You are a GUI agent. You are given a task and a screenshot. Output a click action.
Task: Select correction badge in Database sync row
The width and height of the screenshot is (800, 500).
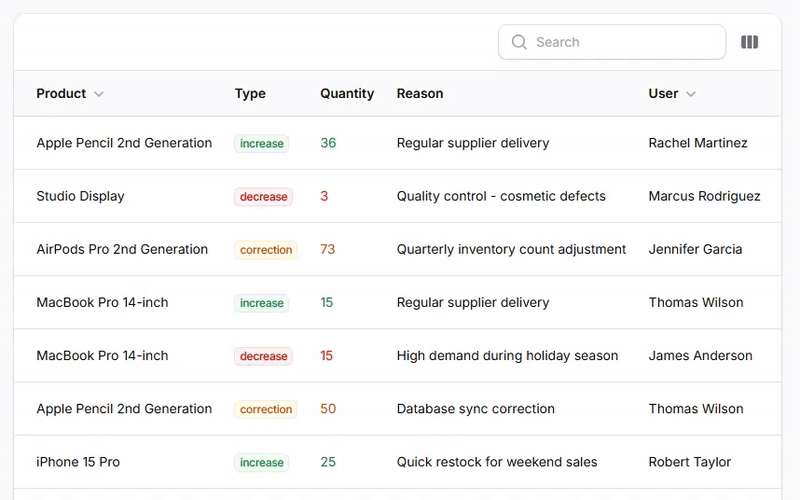[266, 409]
